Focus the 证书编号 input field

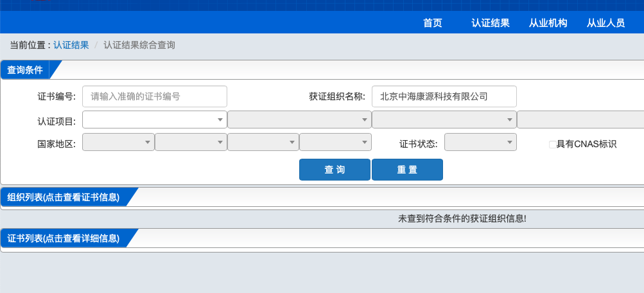155,96
